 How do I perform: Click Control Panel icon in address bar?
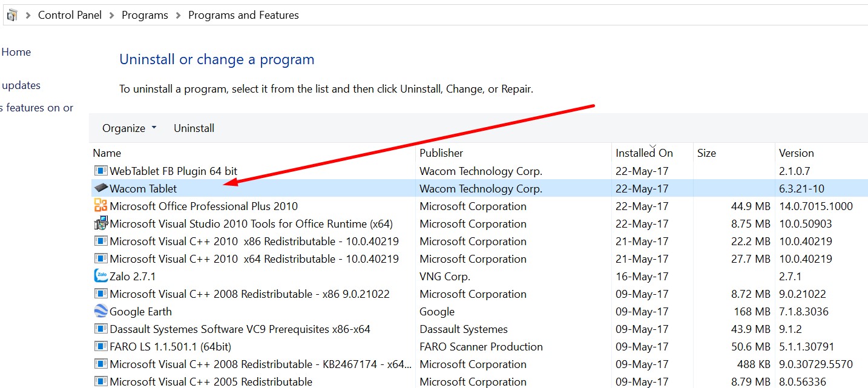(12, 15)
